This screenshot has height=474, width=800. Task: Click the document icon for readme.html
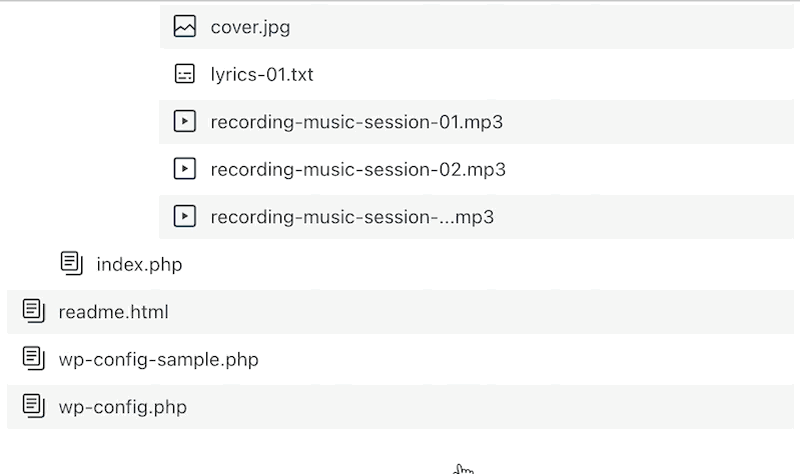tap(33, 311)
